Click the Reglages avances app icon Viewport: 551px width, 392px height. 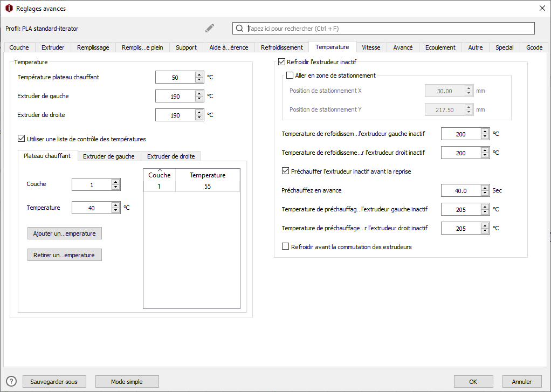pos(9,8)
